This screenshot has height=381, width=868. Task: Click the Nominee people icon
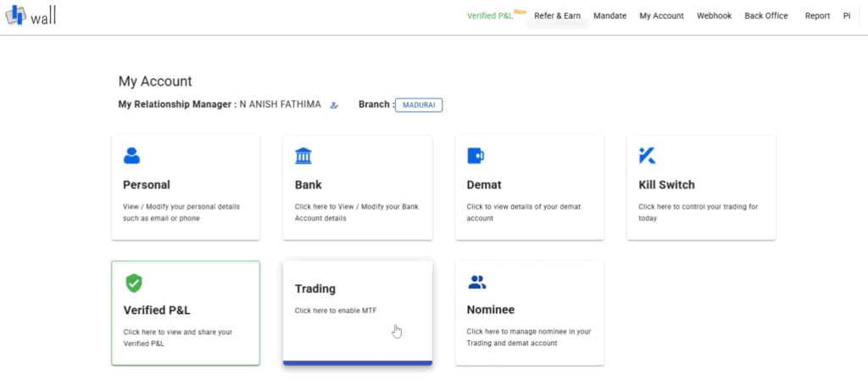pos(476,283)
